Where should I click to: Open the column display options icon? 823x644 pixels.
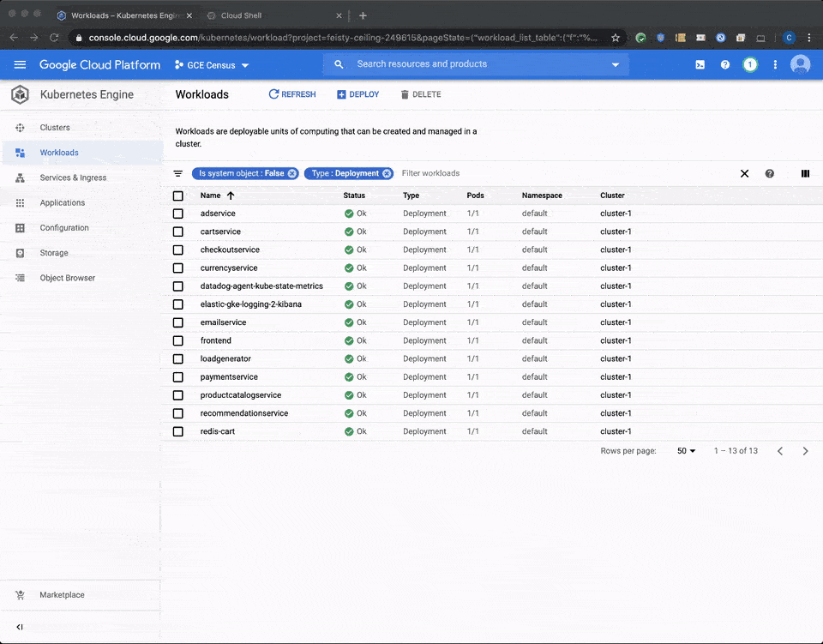pos(805,173)
